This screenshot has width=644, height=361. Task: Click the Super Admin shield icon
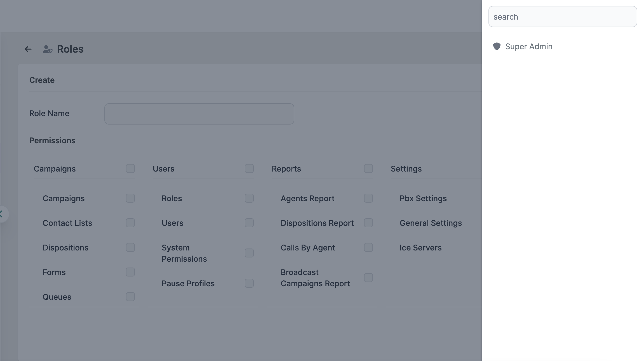(497, 46)
